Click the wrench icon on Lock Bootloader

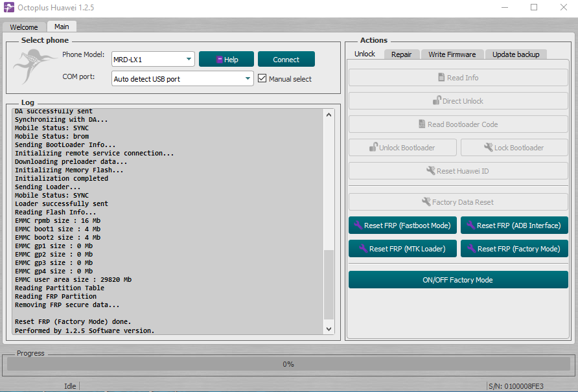489,147
